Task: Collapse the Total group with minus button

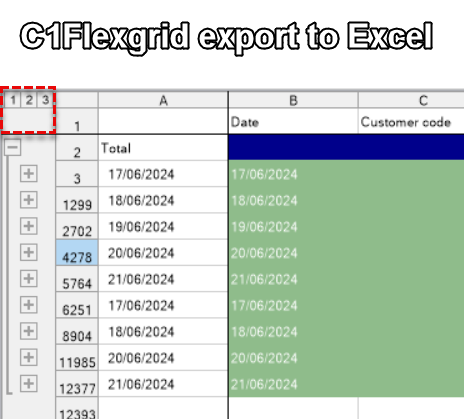Action: coord(13,147)
